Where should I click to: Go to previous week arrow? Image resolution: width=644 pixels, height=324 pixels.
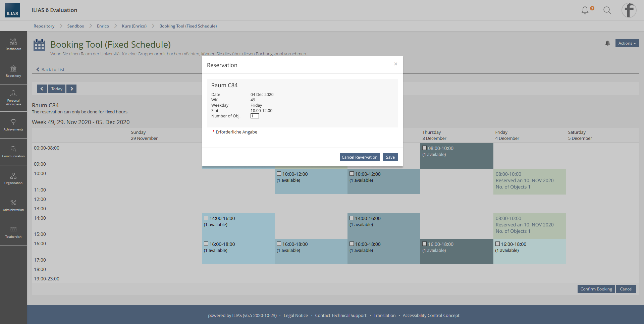(42, 89)
